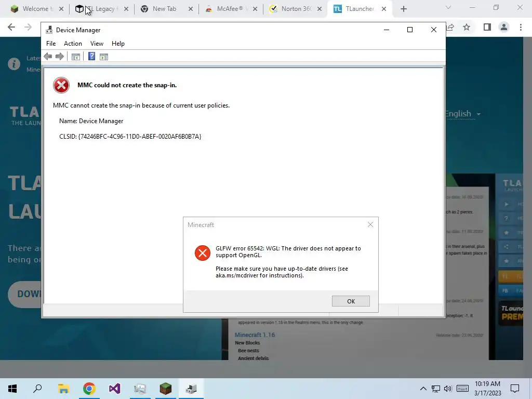Screen dimensions: 532x399
Task: Open the volume speaker tray icon
Action: tap(448, 389)
